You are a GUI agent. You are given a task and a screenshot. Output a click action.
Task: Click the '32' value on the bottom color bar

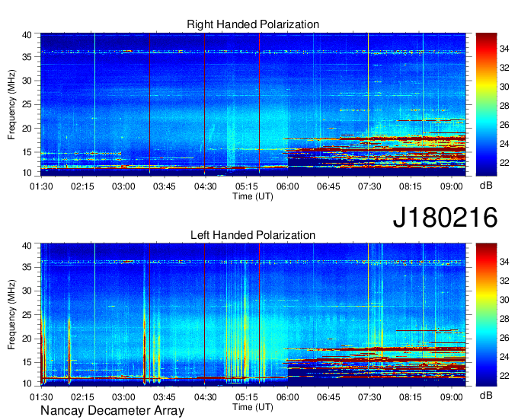pyautogui.click(x=504, y=281)
